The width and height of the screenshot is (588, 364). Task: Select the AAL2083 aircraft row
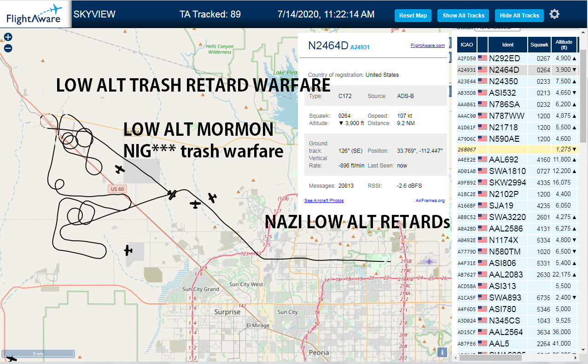click(517, 275)
